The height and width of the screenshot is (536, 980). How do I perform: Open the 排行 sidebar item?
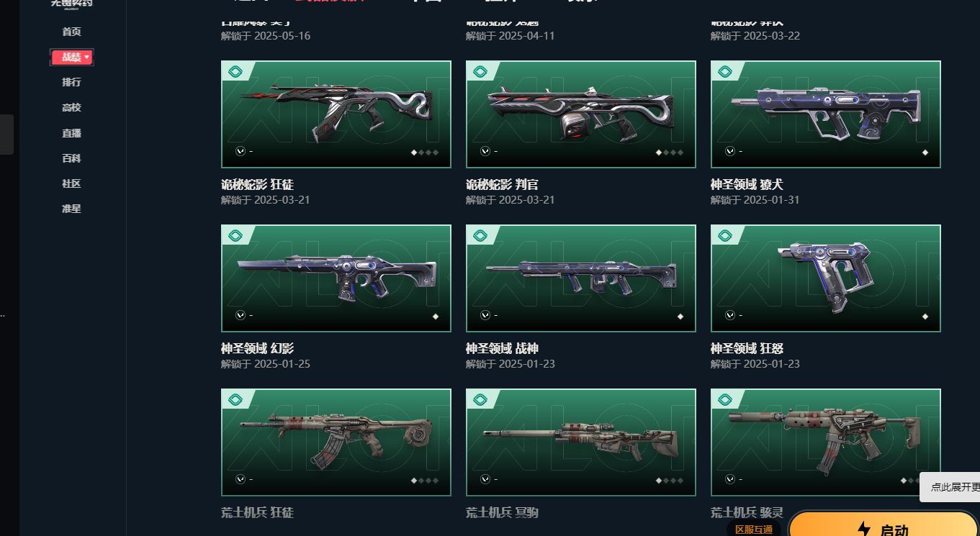[71, 82]
